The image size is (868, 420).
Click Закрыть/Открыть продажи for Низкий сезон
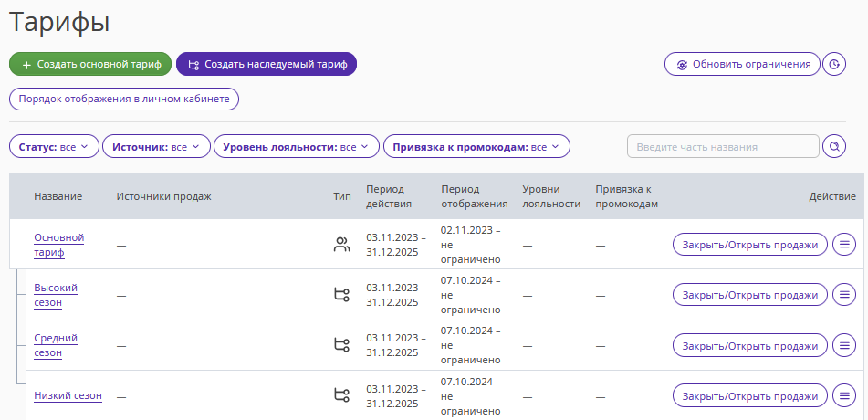point(750,395)
